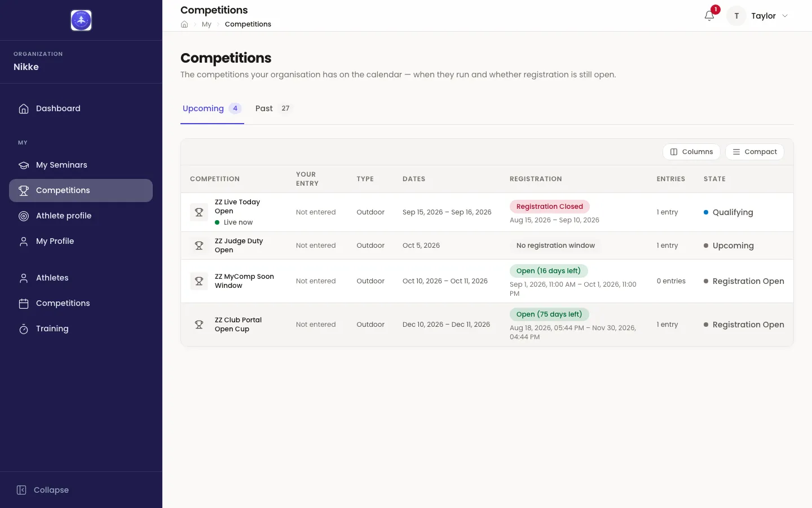The width and height of the screenshot is (812, 508).
Task: Expand the Taylor user menu chevron
Action: (x=785, y=16)
